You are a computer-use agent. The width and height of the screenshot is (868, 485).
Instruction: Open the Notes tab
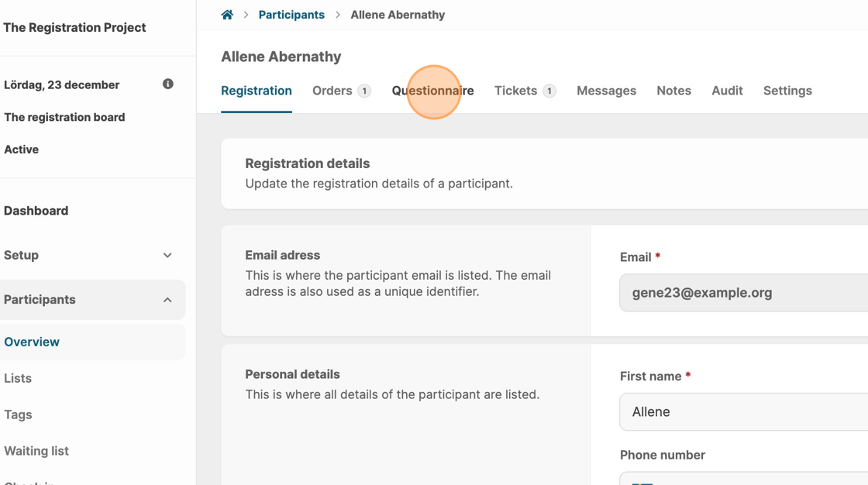click(673, 91)
